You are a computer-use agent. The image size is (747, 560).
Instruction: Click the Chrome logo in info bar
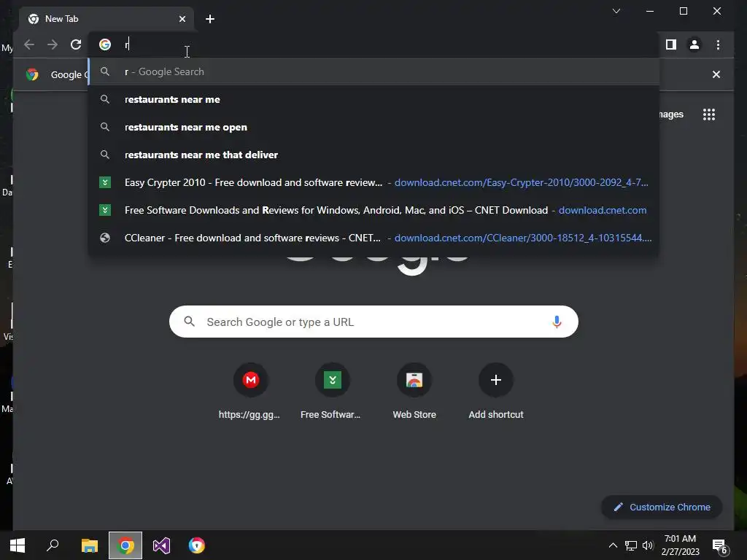click(x=32, y=74)
